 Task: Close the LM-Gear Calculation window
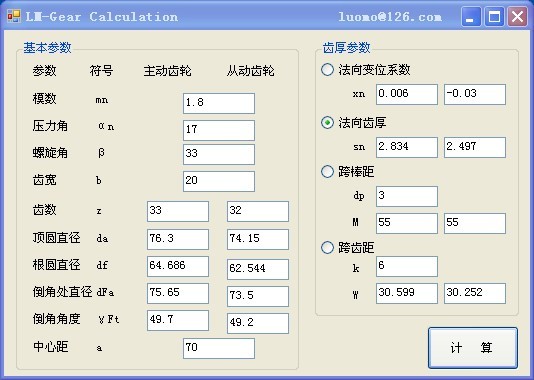(x=517, y=16)
